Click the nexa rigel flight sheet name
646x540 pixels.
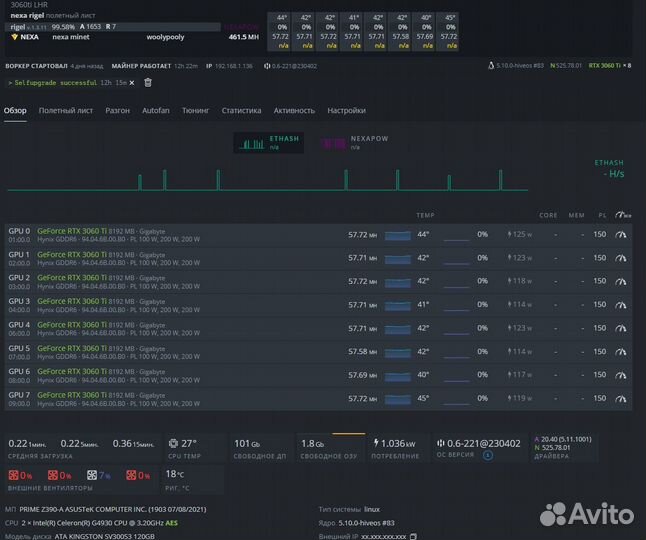pyautogui.click(x=29, y=17)
